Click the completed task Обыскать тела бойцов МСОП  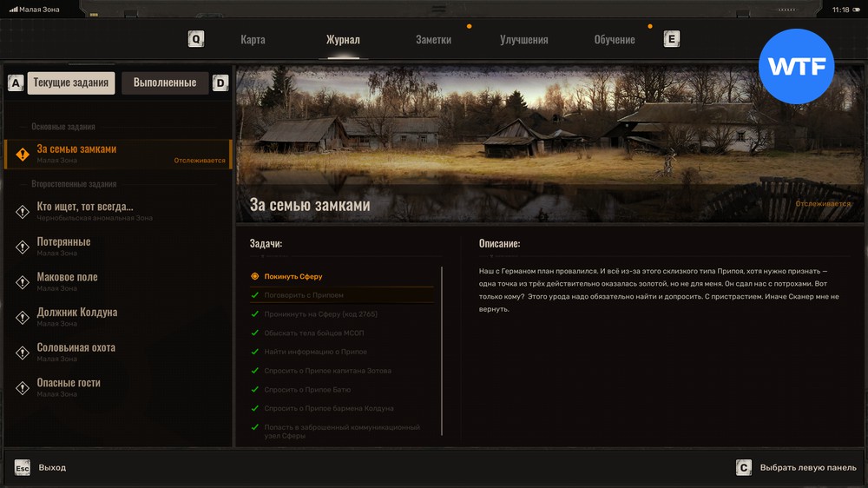[x=315, y=333]
